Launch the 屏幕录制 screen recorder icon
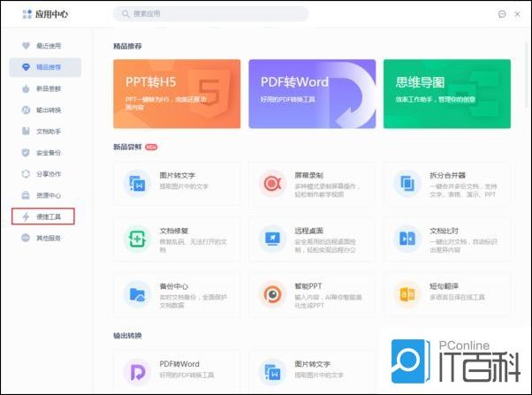The height and width of the screenshot is (395, 532). point(272,184)
